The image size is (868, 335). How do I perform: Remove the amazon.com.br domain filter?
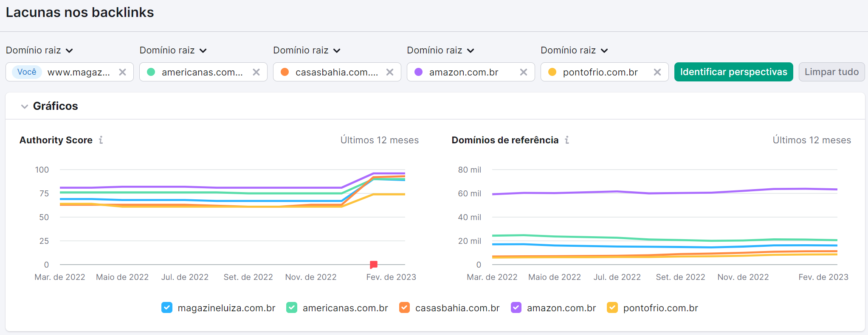524,72
